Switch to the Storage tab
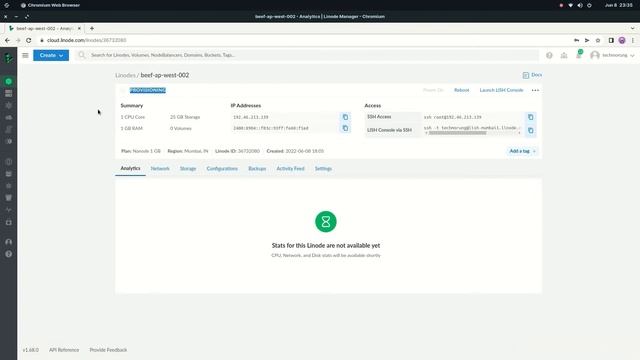Image resolution: width=640 pixels, height=360 pixels. pyautogui.click(x=188, y=169)
